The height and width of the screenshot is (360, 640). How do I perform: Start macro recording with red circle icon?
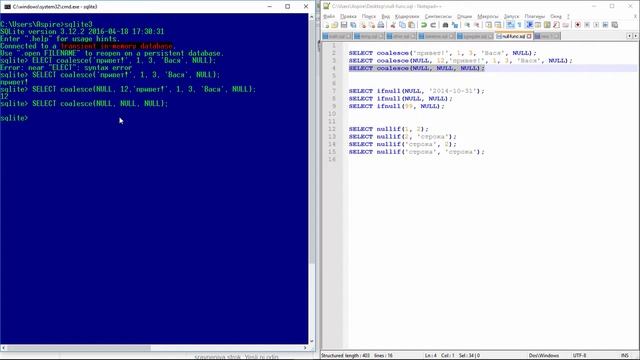(578, 25)
